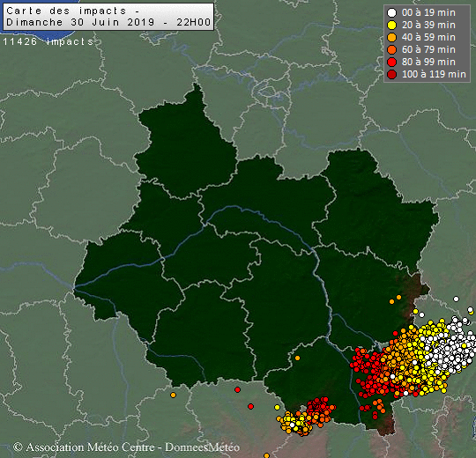
Task: Click the dark orange 60 à 79 min legend circle
Action: 392,49
